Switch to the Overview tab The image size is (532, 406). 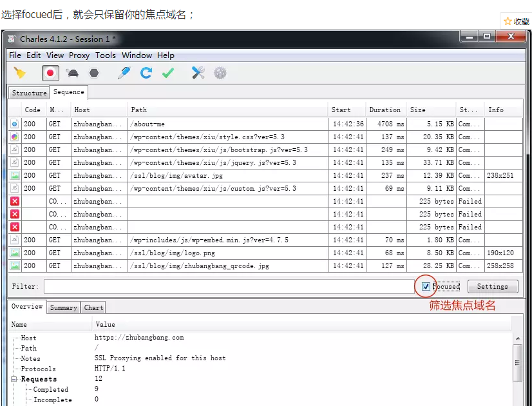(x=27, y=306)
